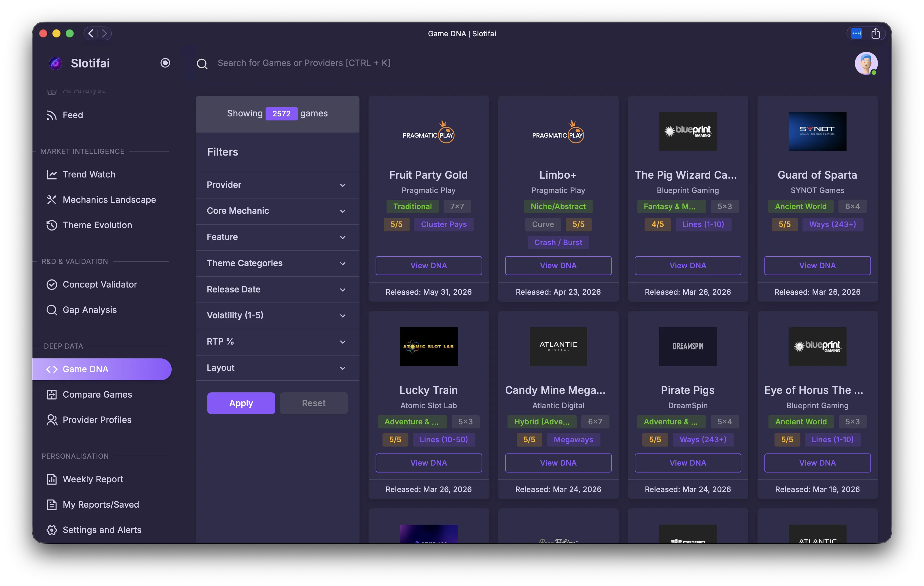
Task: View DNA for Lucky Train
Action: [429, 463]
